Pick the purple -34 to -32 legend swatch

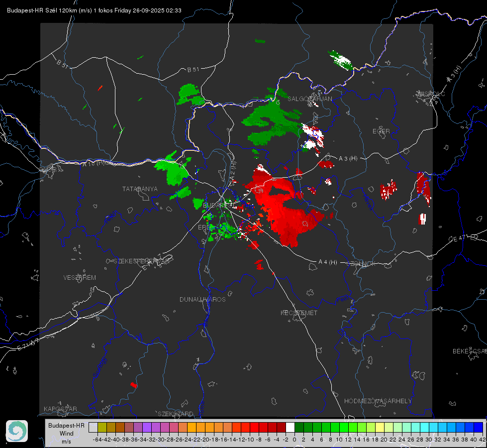[x=147, y=427]
